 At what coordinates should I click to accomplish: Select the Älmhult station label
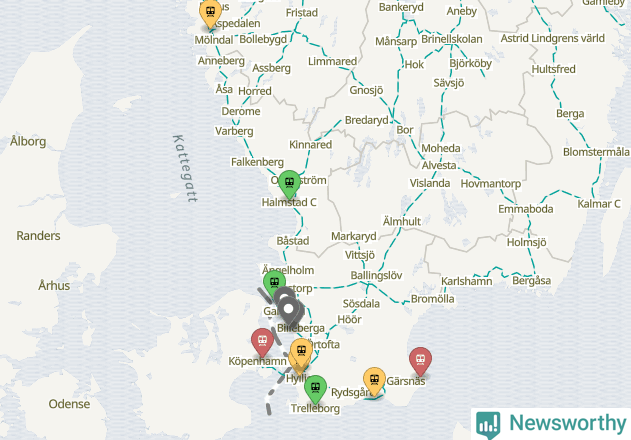click(402, 221)
